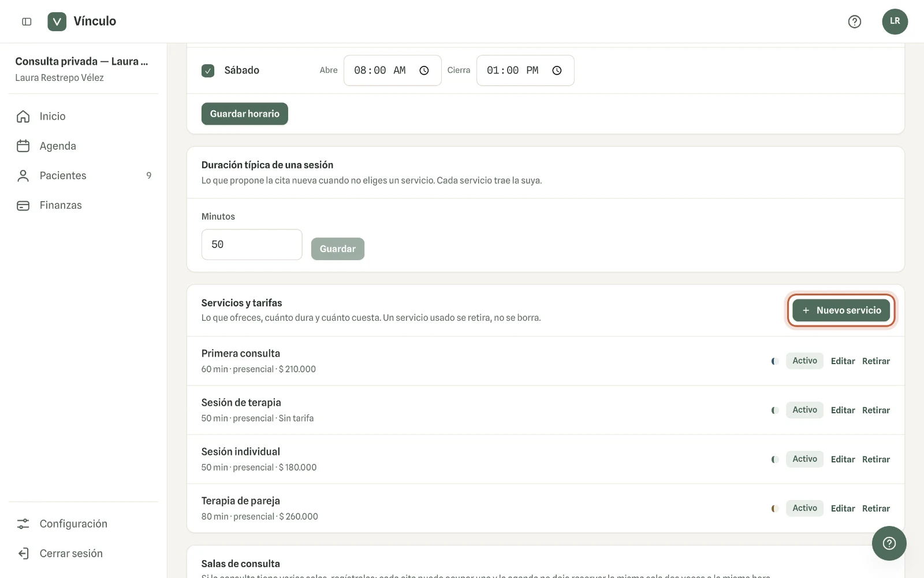Open the clock picker for Cierra time
This screenshot has width=924, height=578.
click(557, 71)
